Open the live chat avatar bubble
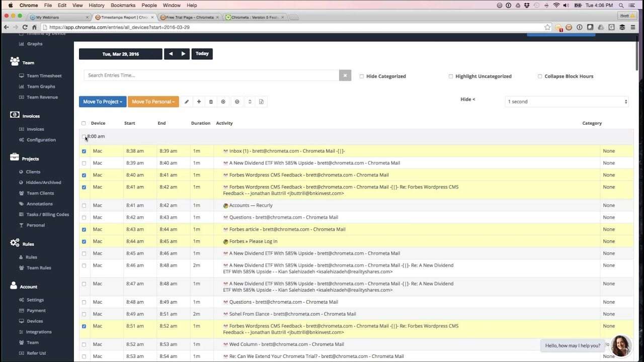The width and height of the screenshot is (644, 362). pos(621,345)
